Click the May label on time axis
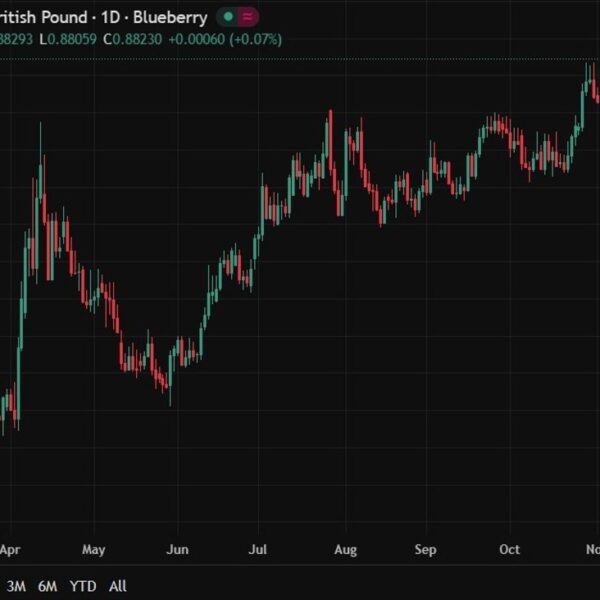Screen dimensions: 600x600 pyautogui.click(x=93, y=550)
